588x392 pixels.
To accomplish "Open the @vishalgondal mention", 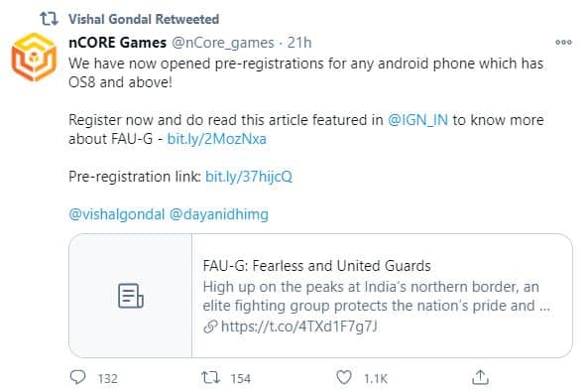I will (117, 214).
